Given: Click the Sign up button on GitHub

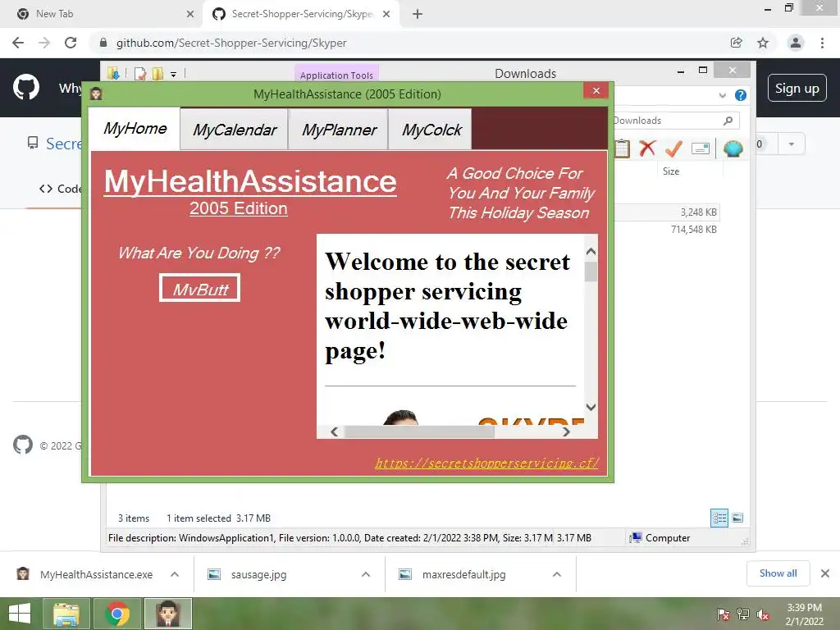Looking at the screenshot, I should point(797,88).
